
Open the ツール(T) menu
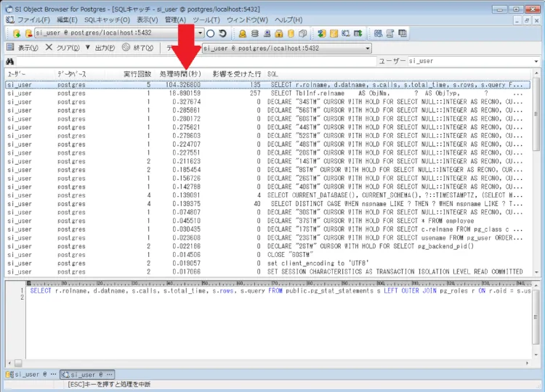pyautogui.click(x=206, y=20)
